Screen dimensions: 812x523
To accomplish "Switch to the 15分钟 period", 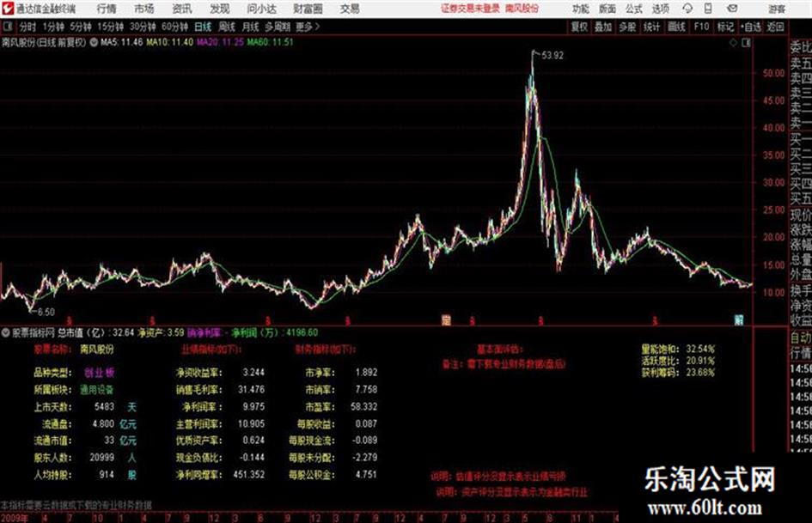I will [111, 27].
